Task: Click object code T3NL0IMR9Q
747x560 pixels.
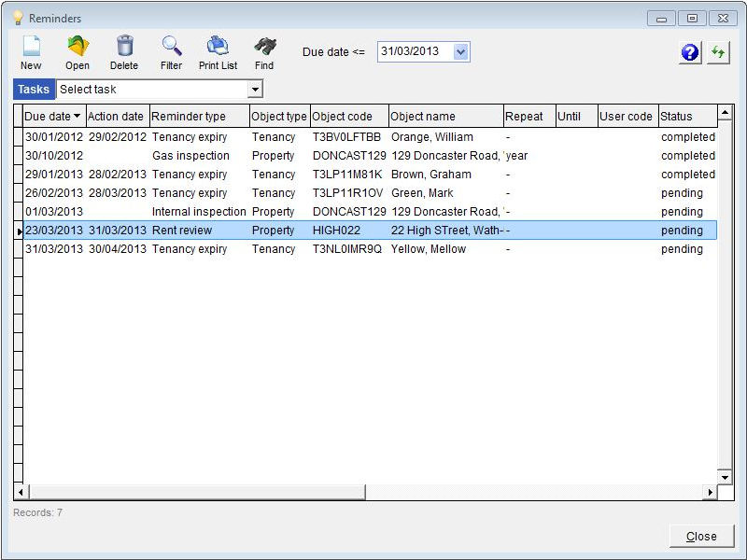Action: (x=347, y=249)
